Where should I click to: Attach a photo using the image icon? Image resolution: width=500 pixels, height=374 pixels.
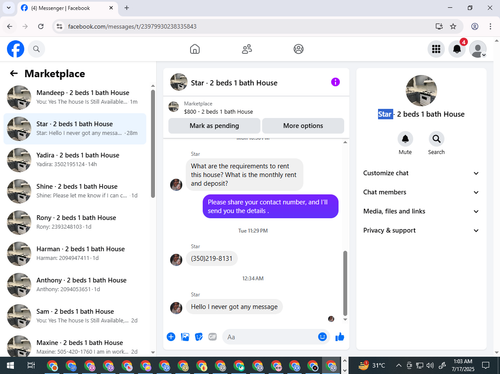click(x=185, y=337)
